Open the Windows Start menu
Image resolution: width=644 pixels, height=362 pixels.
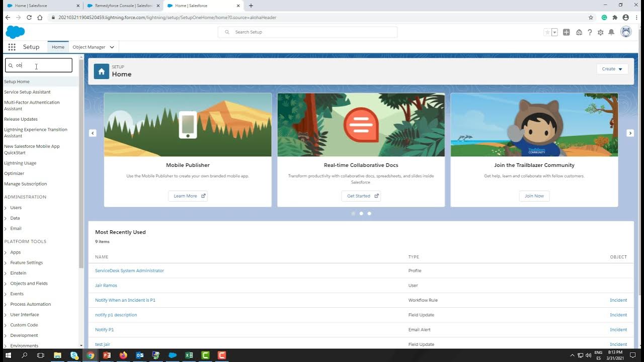coord(8,355)
